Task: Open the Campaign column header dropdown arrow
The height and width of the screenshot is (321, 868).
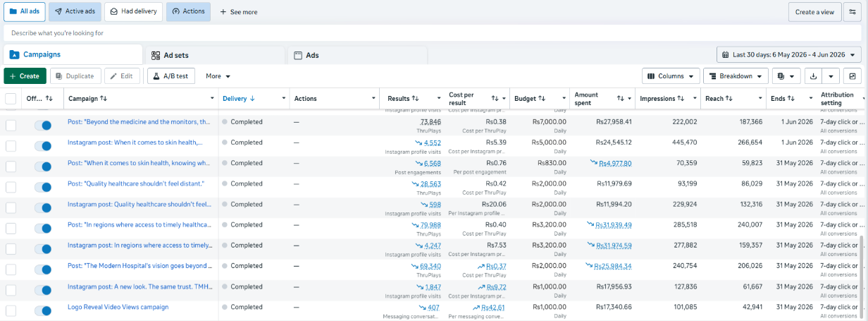Action: (213, 99)
